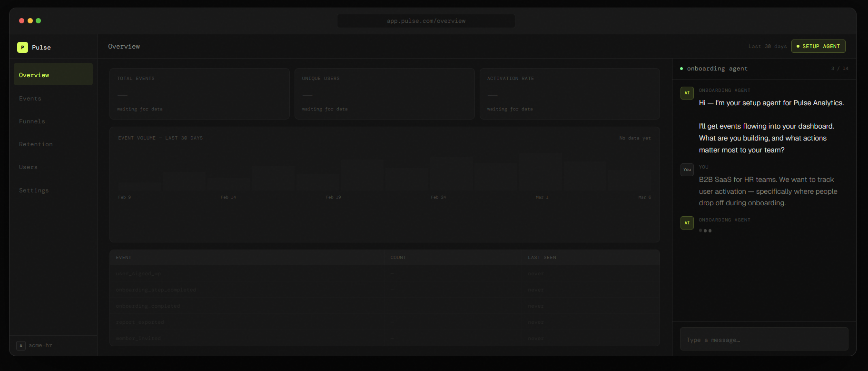Click the Event Volume chart title
This screenshot has height=371, width=868.
160,138
